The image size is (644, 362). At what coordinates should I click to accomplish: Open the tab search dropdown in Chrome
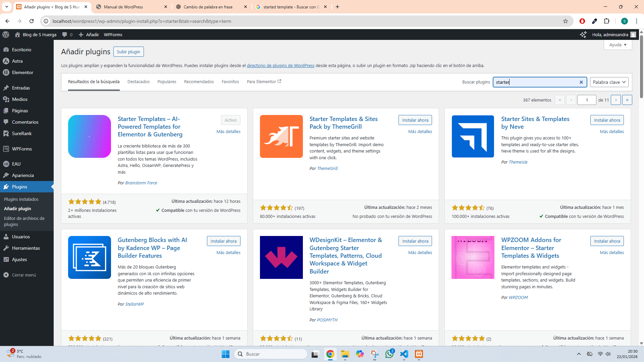(6, 7)
